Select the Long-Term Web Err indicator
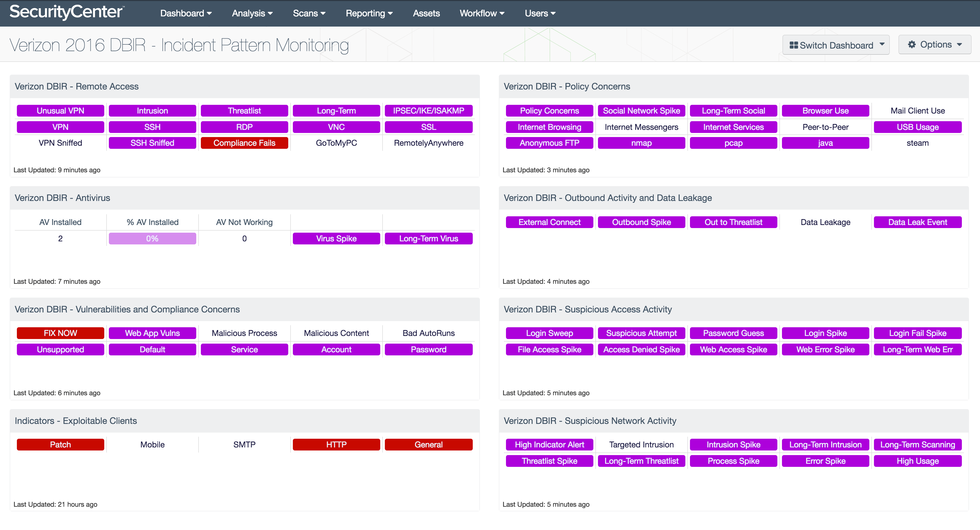 [918, 349]
